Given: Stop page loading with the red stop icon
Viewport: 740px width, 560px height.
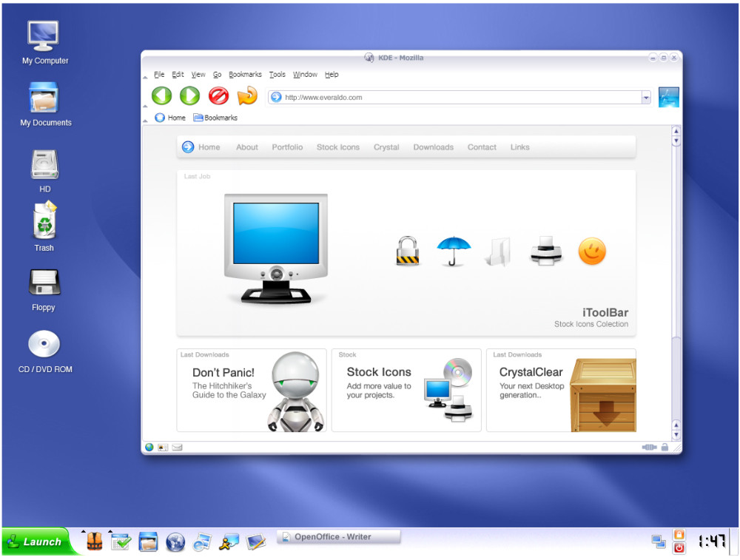Looking at the screenshot, I should pos(218,95).
